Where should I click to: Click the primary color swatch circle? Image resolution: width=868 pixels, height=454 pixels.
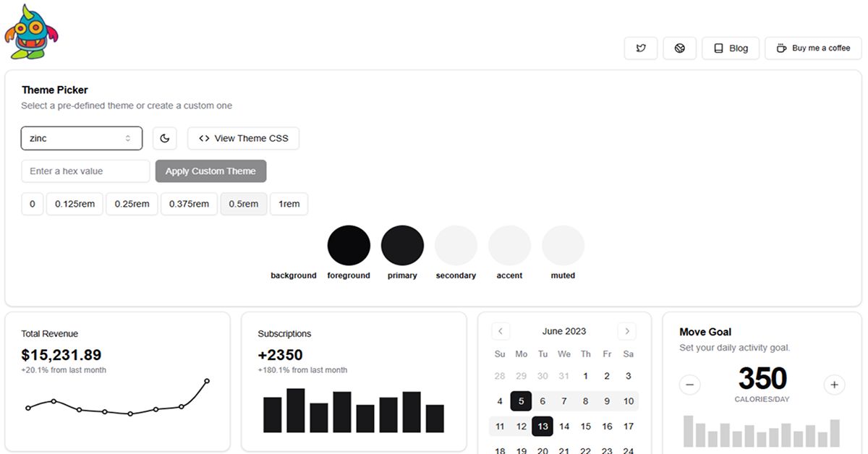(x=402, y=246)
